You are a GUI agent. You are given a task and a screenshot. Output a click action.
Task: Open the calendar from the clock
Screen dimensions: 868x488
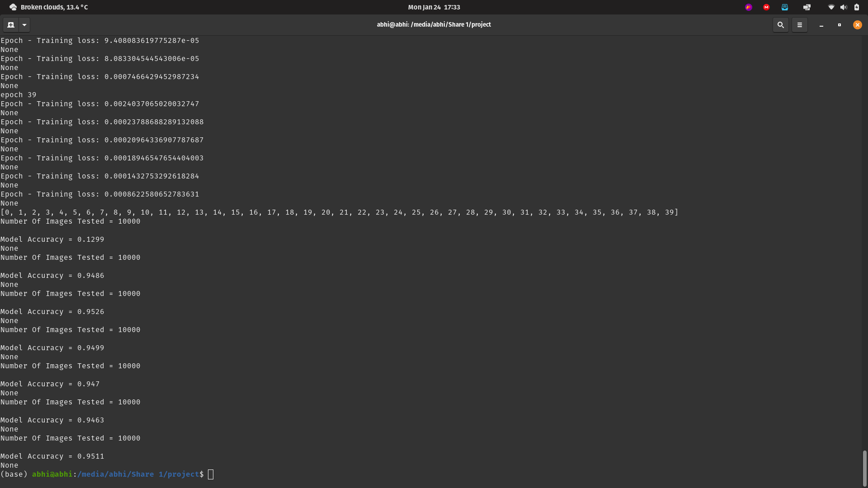coord(434,7)
